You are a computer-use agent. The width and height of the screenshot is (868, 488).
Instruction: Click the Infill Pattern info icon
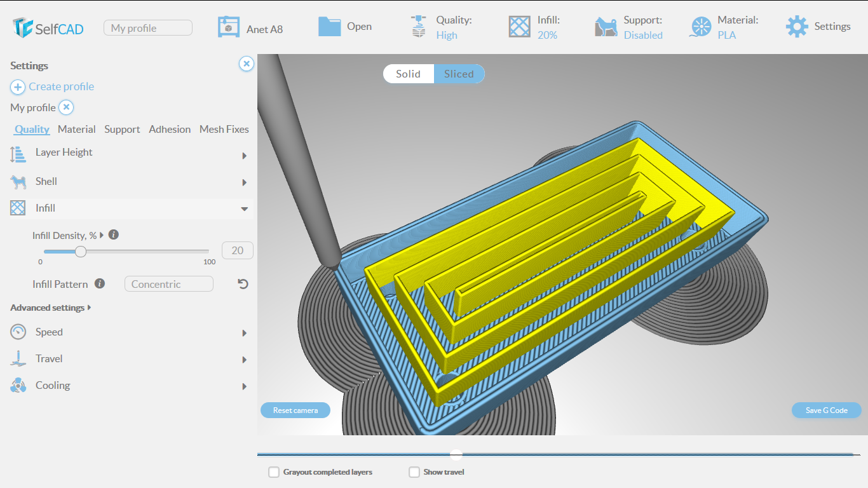[100, 283]
